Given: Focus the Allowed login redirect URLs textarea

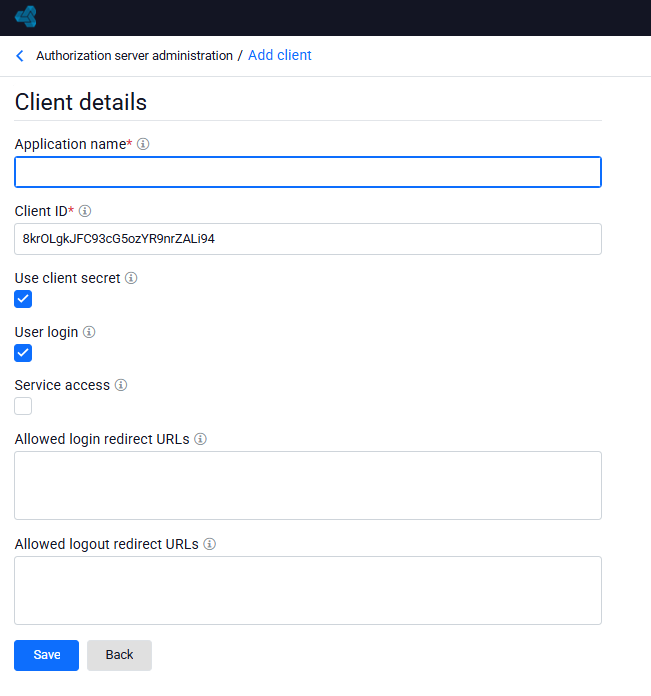Looking at the screenshot, I should 308,485.
